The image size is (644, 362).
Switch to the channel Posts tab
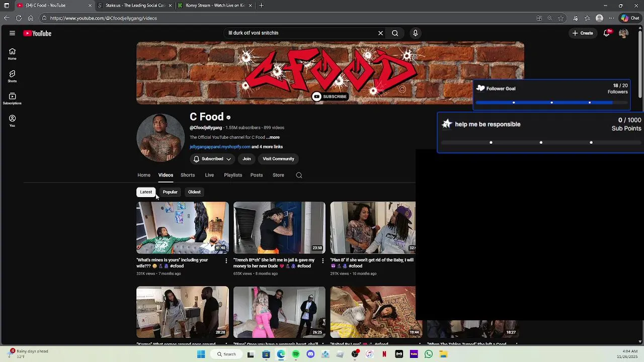click(257, 175)
